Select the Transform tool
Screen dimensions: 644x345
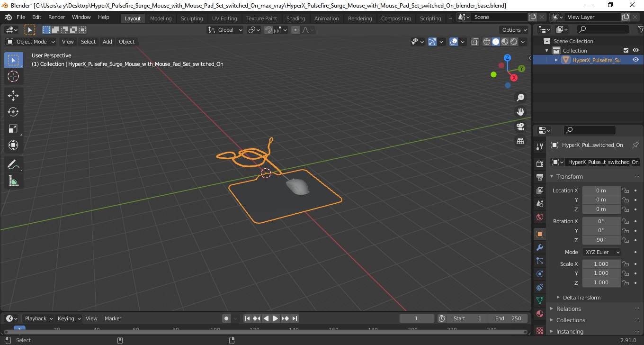[13, 145]
